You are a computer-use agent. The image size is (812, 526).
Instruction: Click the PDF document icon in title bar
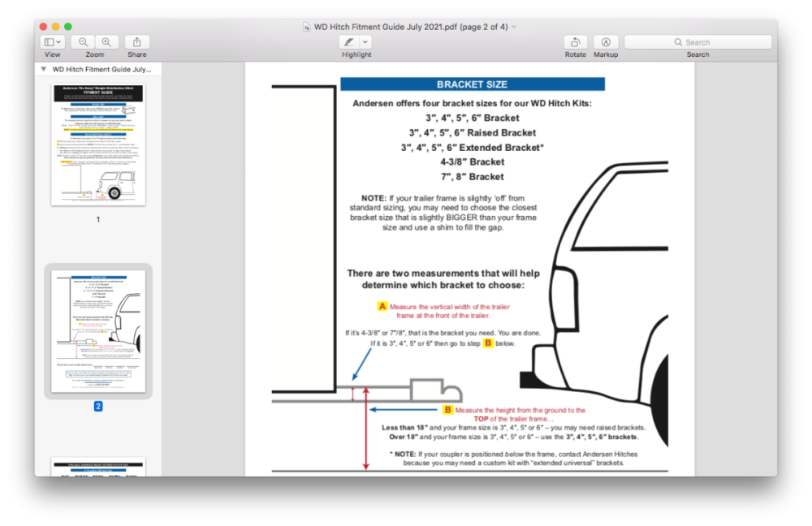306,27
